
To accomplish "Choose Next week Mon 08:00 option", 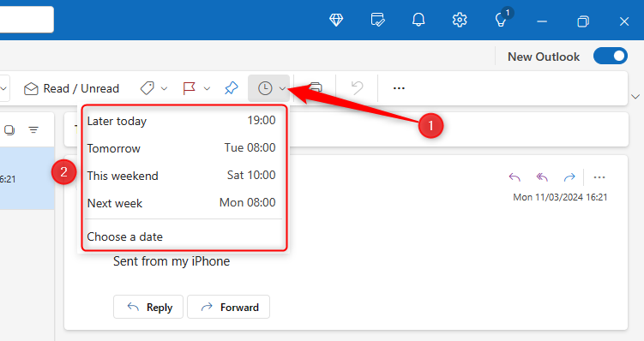I will (x=181, y=203).
